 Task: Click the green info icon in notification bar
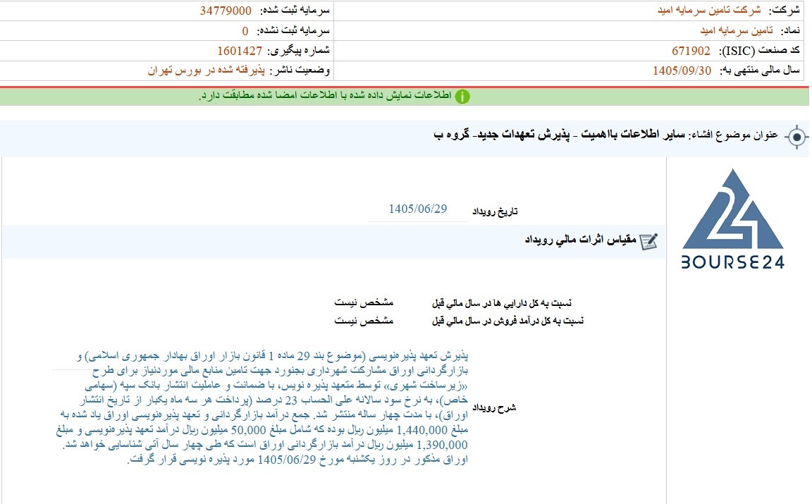point(462,97)
